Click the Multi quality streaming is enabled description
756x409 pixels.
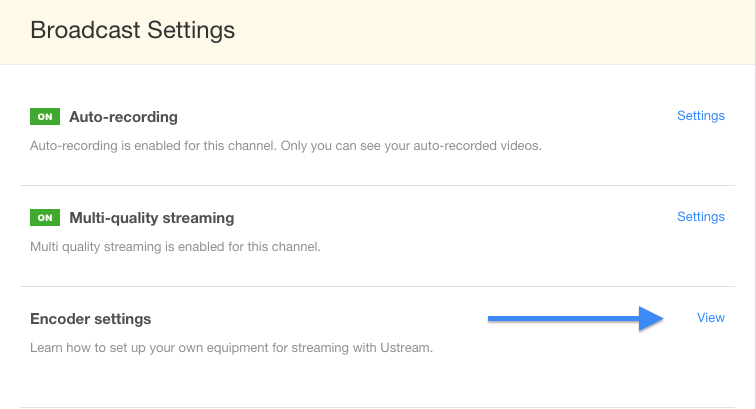click(x=175, y=246)
